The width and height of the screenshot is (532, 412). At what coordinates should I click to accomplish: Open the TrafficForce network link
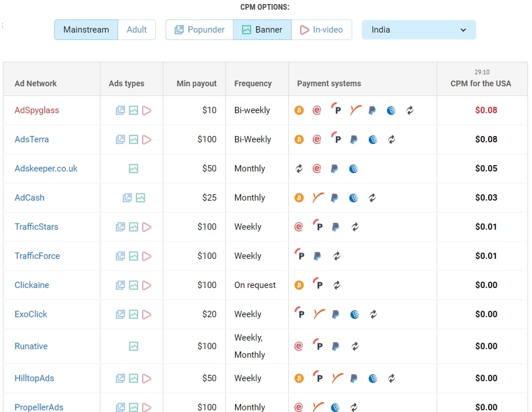[37, 256]
